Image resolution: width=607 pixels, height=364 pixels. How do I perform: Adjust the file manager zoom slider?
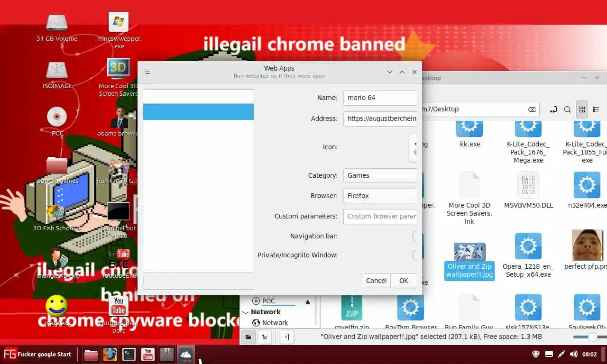pos(592,337)
